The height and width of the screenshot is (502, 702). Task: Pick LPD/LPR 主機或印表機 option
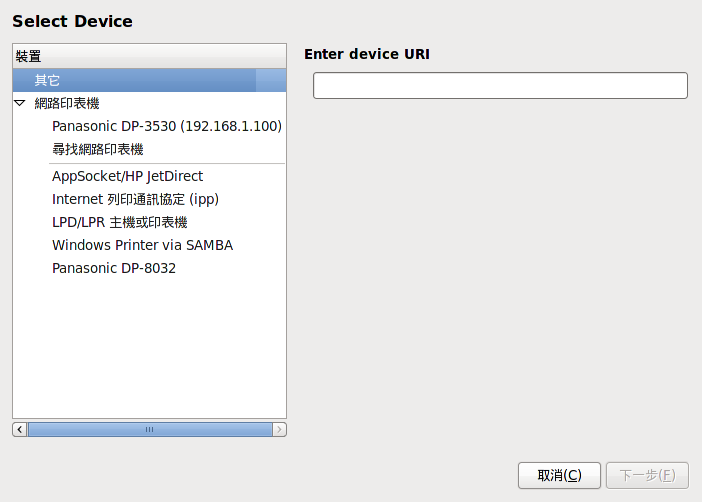click(120, 222)
